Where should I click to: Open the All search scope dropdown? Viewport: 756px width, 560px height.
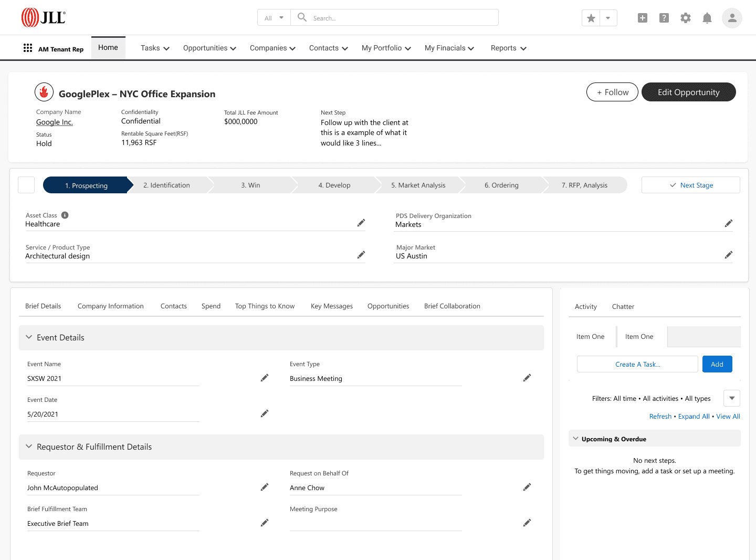tap(274, 18)
